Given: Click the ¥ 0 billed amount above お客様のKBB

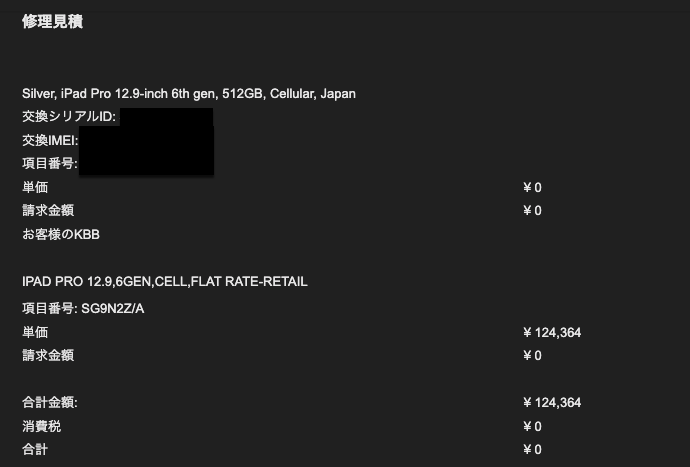Looking at the screenshot, I should [x=532, y=211].
